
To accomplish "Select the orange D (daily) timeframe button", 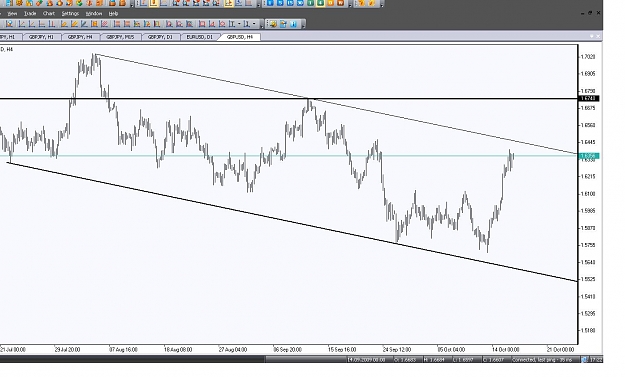I will (330, 3).
